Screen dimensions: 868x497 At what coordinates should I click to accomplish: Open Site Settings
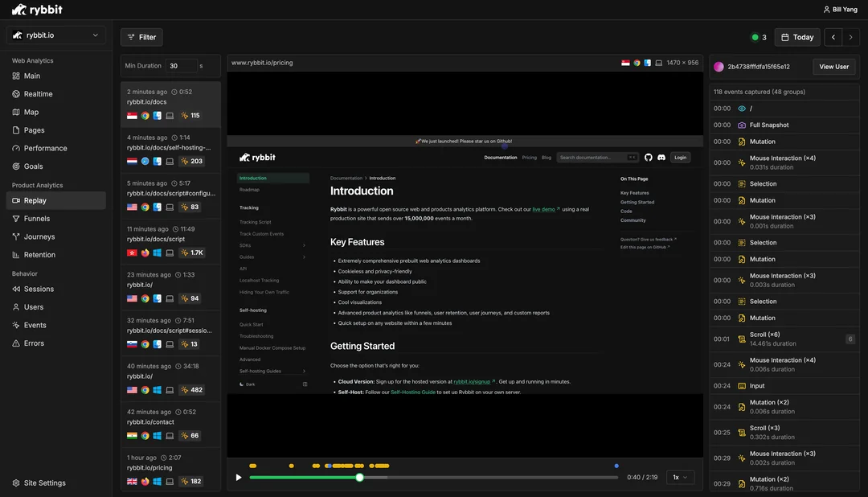45,483
